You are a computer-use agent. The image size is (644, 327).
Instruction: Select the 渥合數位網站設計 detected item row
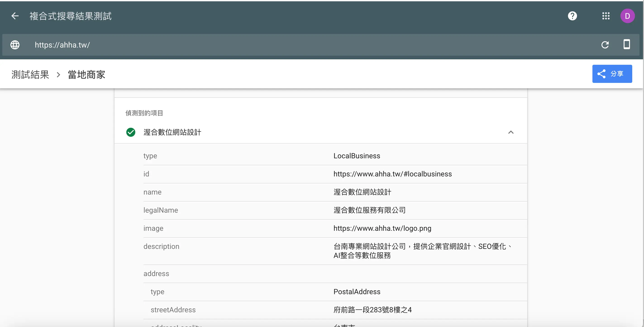172,132
